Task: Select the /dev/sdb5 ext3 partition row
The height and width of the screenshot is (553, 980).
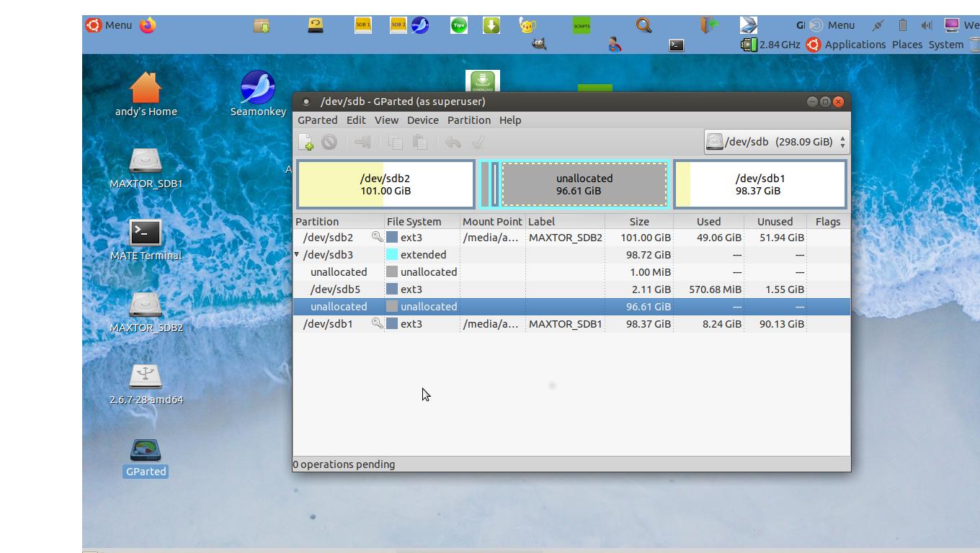Action: 432,289
